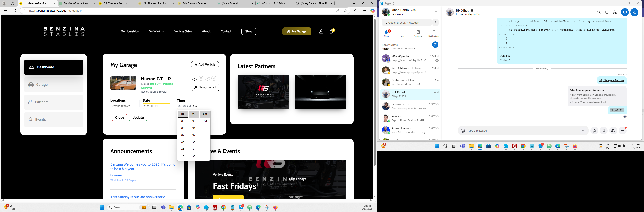This screenshot has height=212, width=644.
Task: Click Skype new chat compose icon
Action: [435, 45]
